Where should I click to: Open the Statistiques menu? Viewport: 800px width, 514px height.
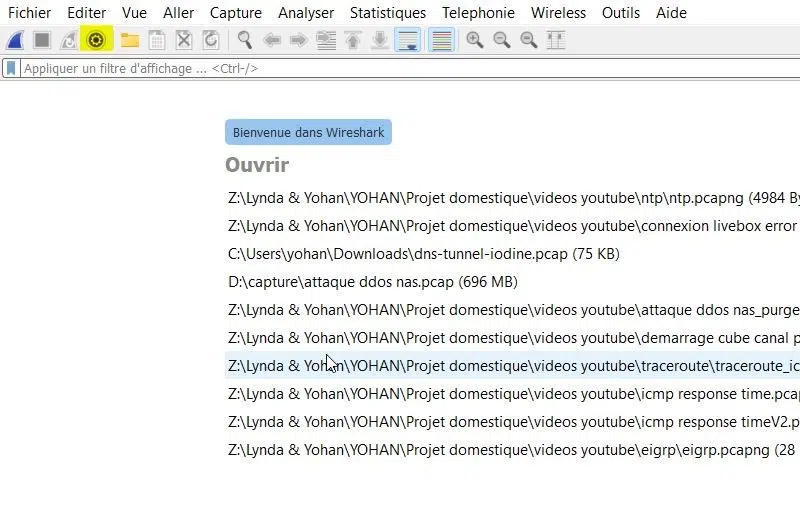(388, 13)
